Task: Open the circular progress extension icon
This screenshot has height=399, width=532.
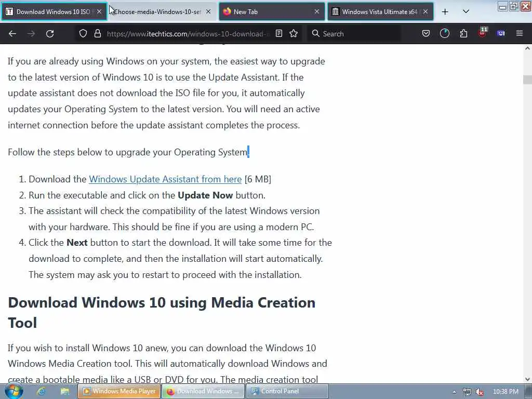Action: pos(445,33)
